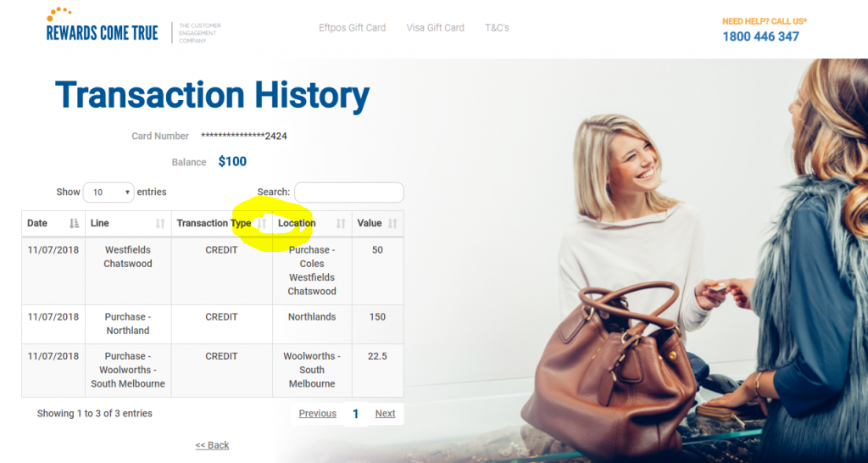Select the Woolworths - South Melbourne location cell
The height and width of the screenshot is (463, 868).
point(312,370)
